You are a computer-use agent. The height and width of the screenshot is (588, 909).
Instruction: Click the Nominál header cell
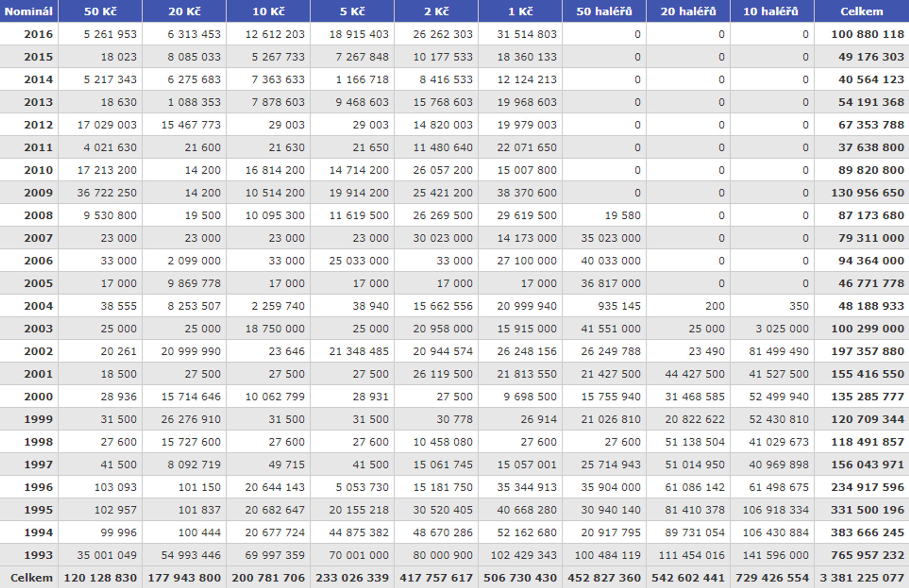(28, 11)
